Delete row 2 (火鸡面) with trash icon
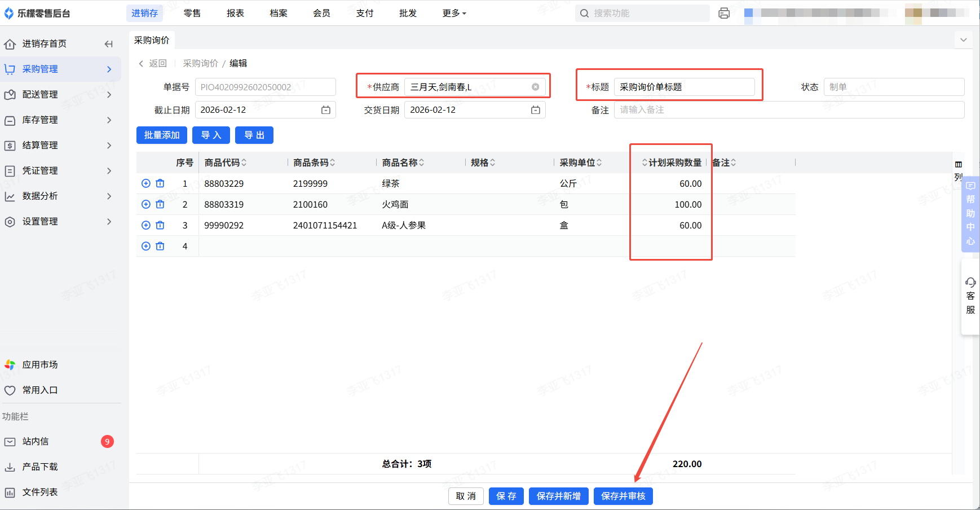Image resolution: width=980 pixels, height=510 pixels. pos(160,204)
